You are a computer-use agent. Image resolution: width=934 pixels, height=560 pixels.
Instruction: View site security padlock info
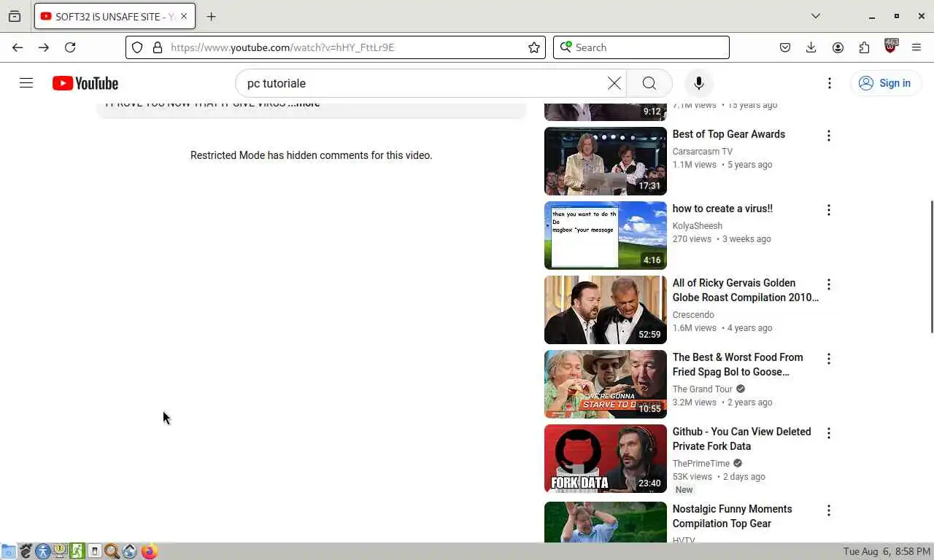click(157, 47)
